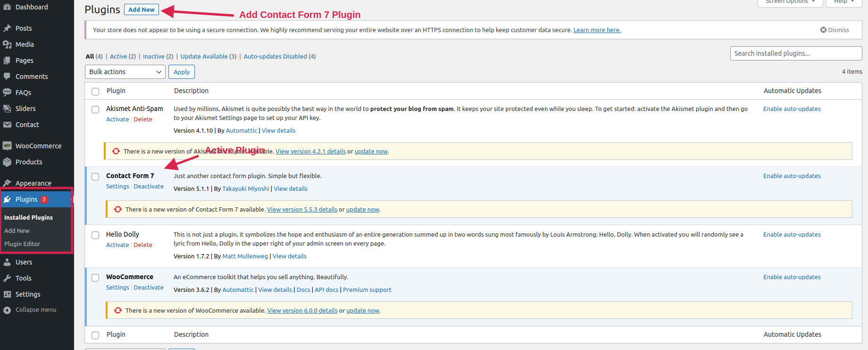Image resolution: width=868 pixels, height=350 pixels.
Task: Click the Appearance paintbrush icon
Action: click(x=7, y=183)
